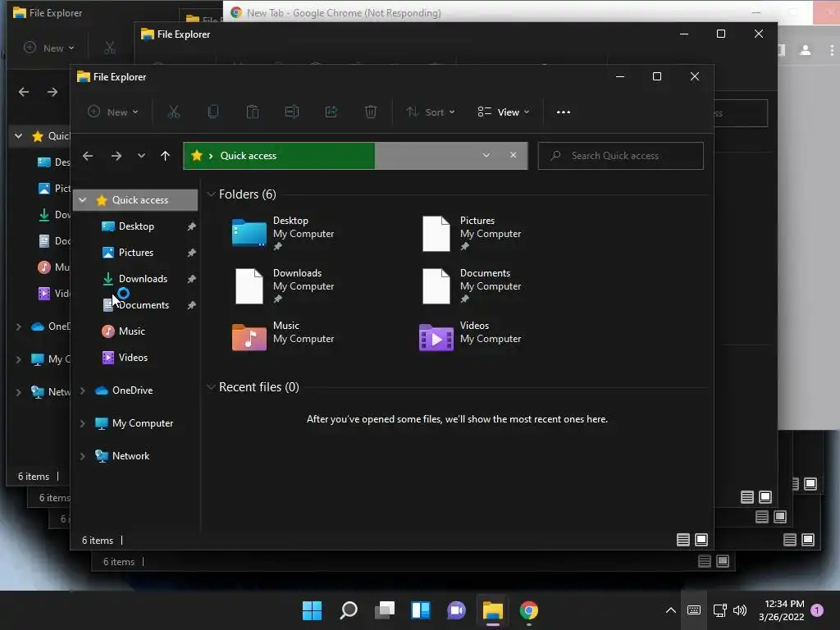Expand OneDrive in the navigation pane

tap(83, 390)
